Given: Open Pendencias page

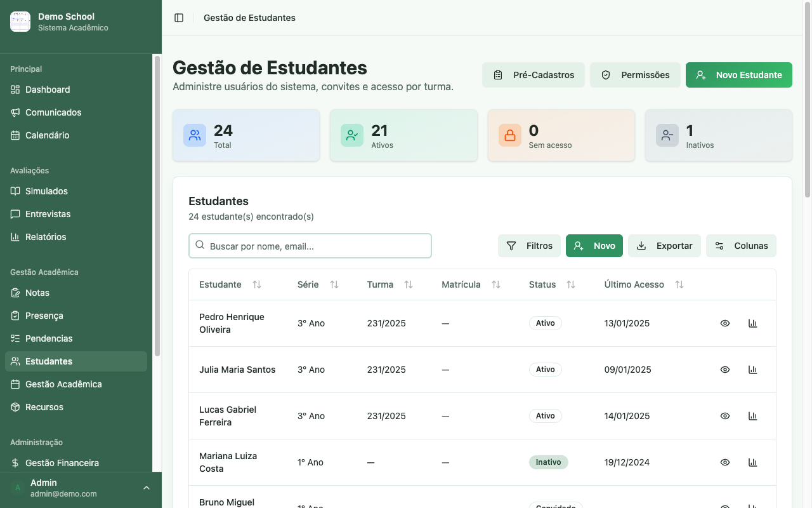Looking at the screenshot, I should (x=76, y=338).
